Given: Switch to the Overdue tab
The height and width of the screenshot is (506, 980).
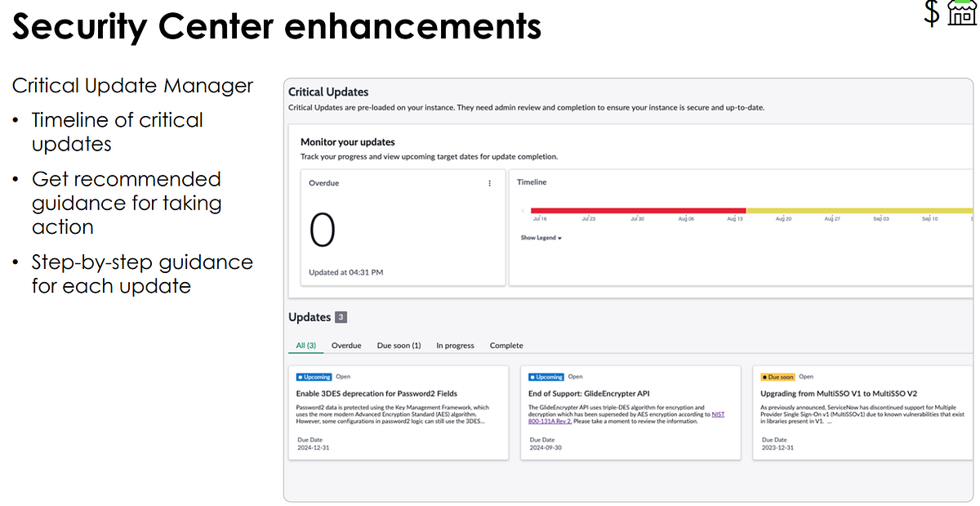Looking at the screenshot, I should point(346,346).
